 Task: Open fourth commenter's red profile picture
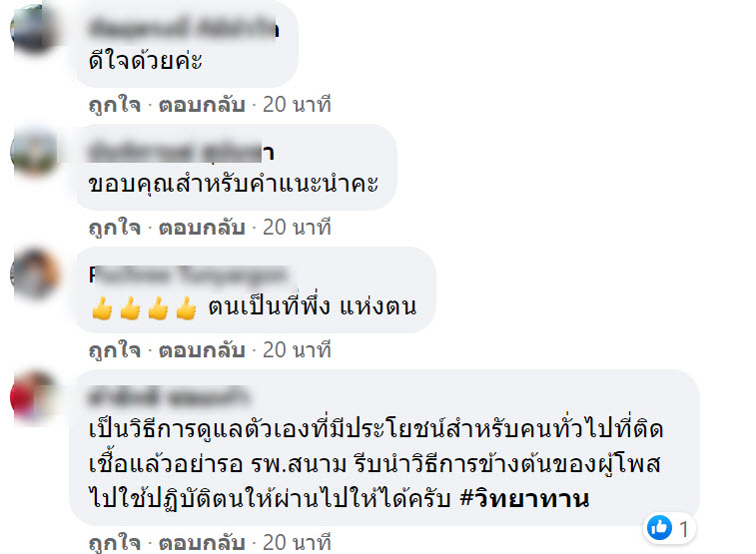tap(35, 397)
